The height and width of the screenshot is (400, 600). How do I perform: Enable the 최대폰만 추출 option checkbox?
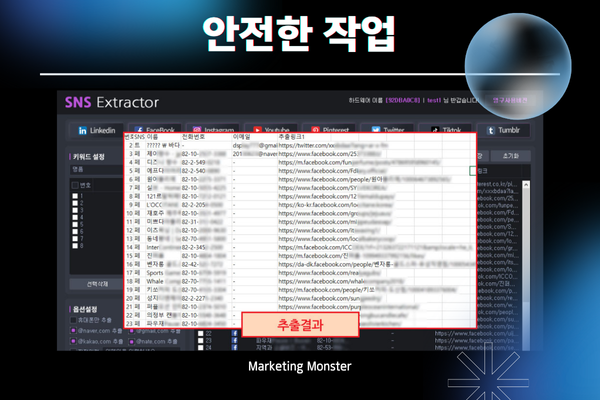click(73, 320)
